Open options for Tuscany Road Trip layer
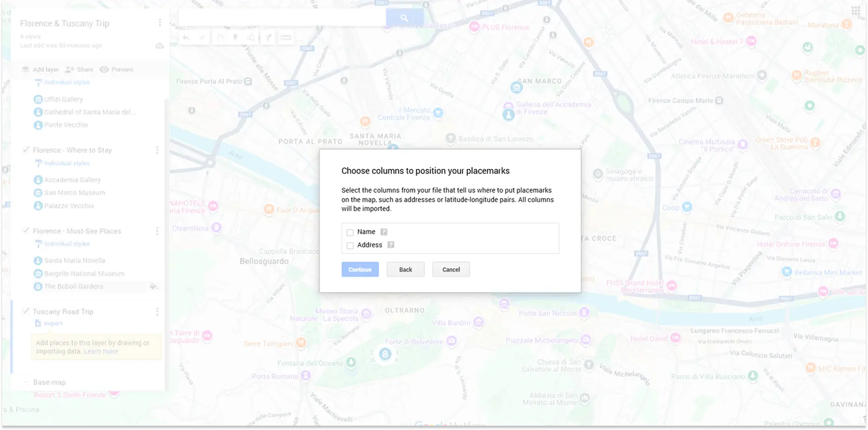 coord(157,312)
